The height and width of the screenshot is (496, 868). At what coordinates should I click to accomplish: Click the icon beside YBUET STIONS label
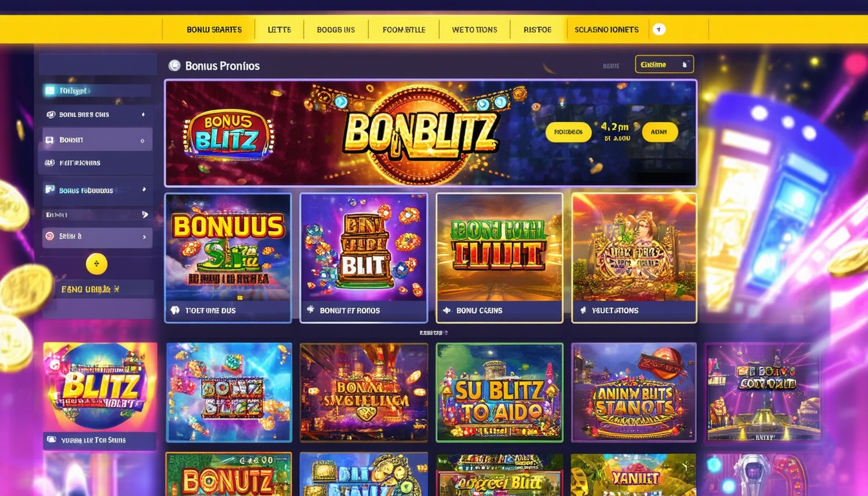pos(581,311)
